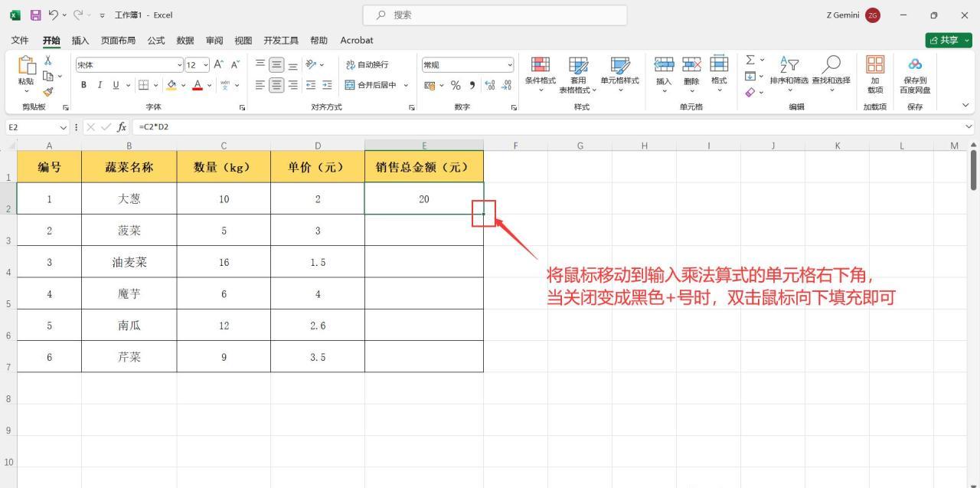Apply comma thousands separator style

click(472, 85)
